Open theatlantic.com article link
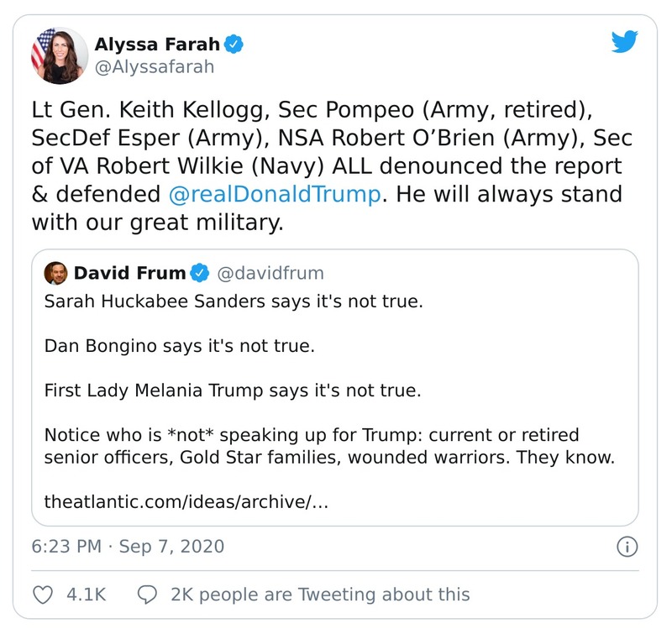The height and width of the screenshot is (634, 672). coord(185,501)
